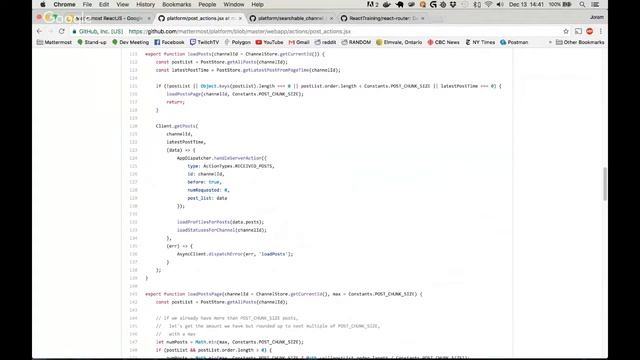Switch to platform/post_actions.jsx tab
This screenshot has width=640, height=360.
tap(199, 18)
